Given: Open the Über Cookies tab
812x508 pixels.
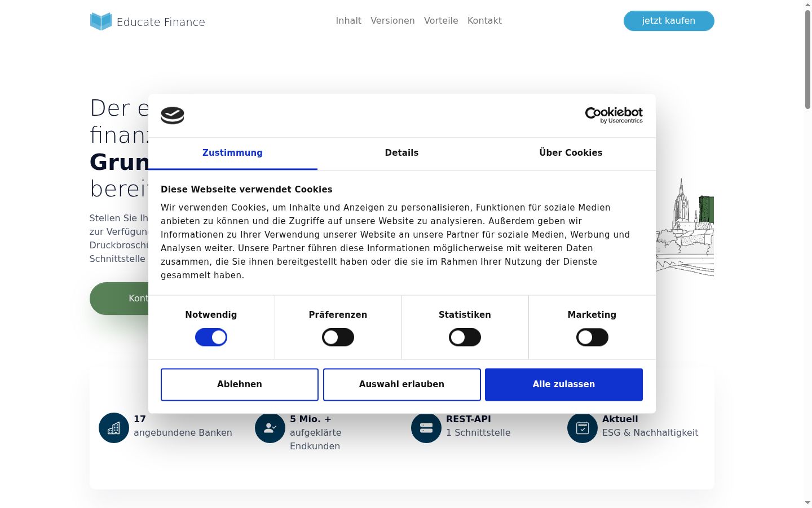Looking at the screenshot, I should (571, 153).
